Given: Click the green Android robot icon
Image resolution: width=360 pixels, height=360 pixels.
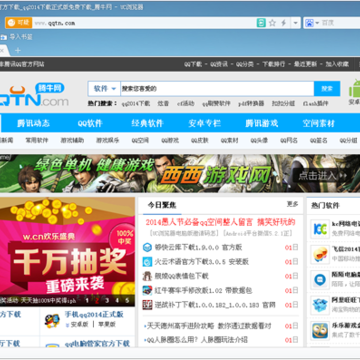Looking at the screenshot, I should (354, 89).
